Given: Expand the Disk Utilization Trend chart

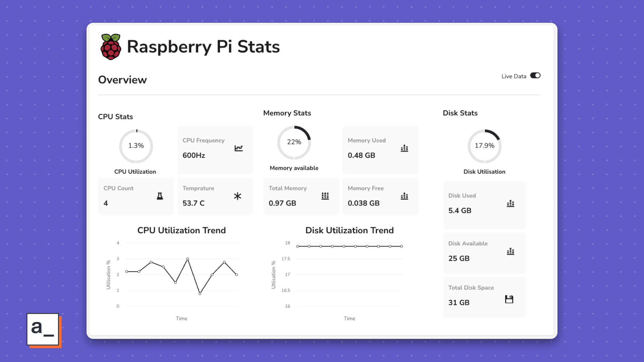Looking at the screenshot, I should (349, 274).
